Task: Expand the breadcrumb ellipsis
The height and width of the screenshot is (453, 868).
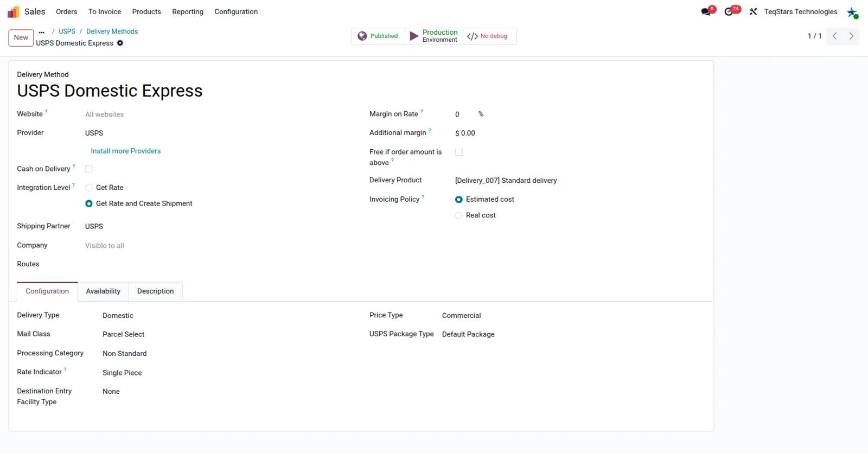Action: pyautogui.click(x=42, y=32)
